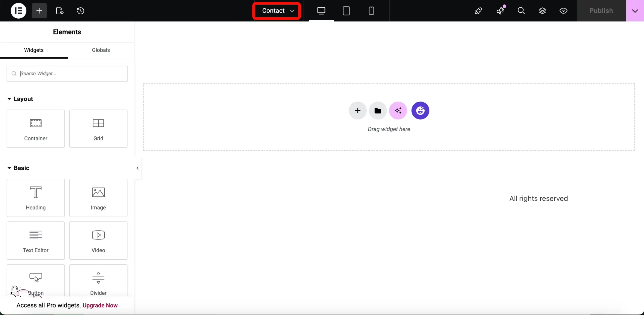The image size is (644, 315).
Task: Select the Container layout element
Action: point(35,129)
